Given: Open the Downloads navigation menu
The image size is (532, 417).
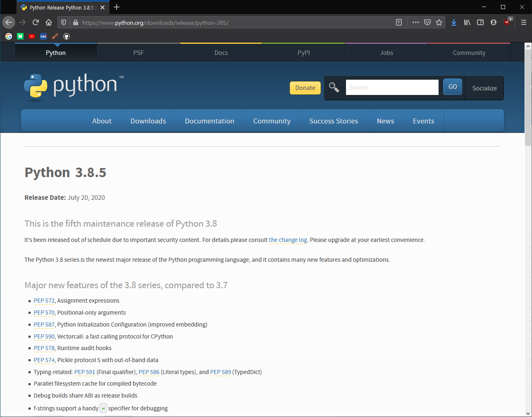Looking at the screenshot, I should (x=148, y=121).
